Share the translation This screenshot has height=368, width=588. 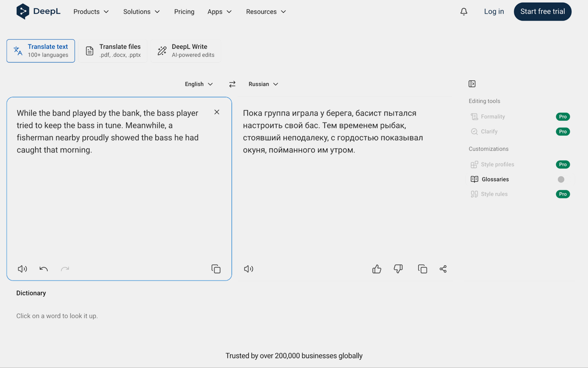pos(443,269)
